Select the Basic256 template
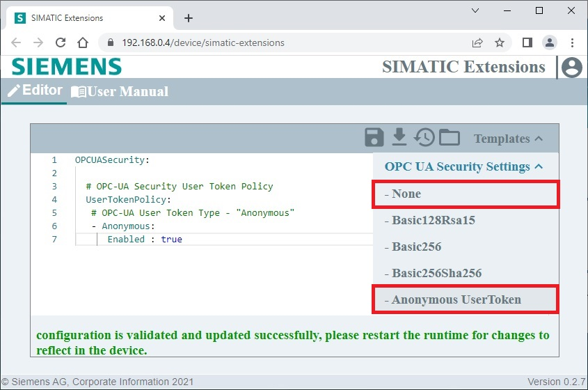Image resolution: width=588 pixels, height=390 pixels. pos(466,247)
